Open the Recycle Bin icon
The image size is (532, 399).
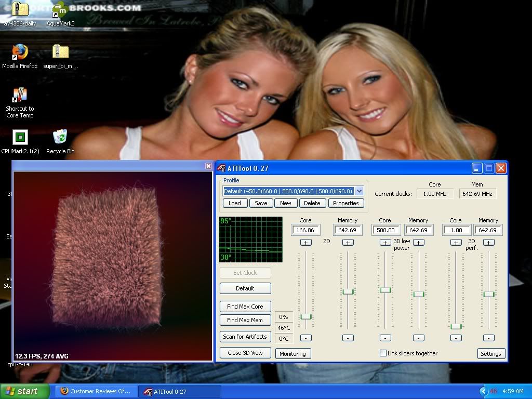click(60, 138)
